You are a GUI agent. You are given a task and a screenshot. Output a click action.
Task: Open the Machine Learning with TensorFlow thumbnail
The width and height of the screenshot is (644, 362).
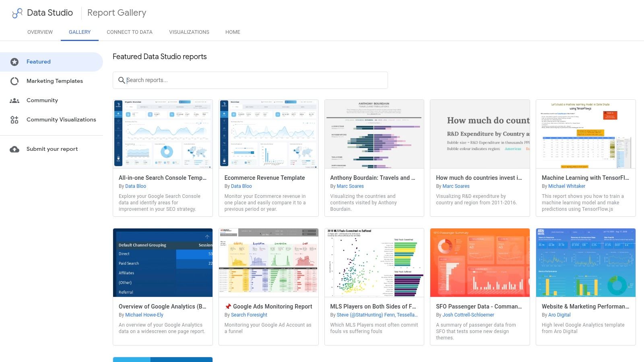tap(586, 134)
